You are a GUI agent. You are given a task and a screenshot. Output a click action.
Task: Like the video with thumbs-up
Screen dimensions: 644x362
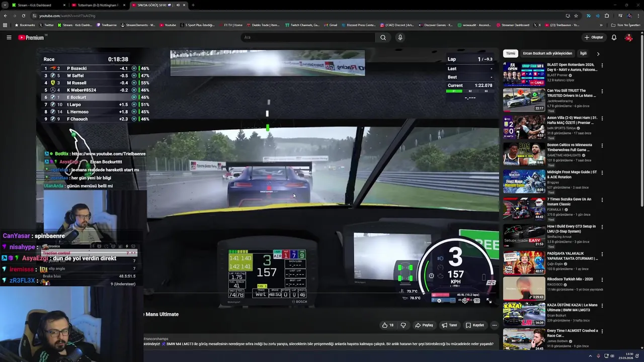[388, 325]
